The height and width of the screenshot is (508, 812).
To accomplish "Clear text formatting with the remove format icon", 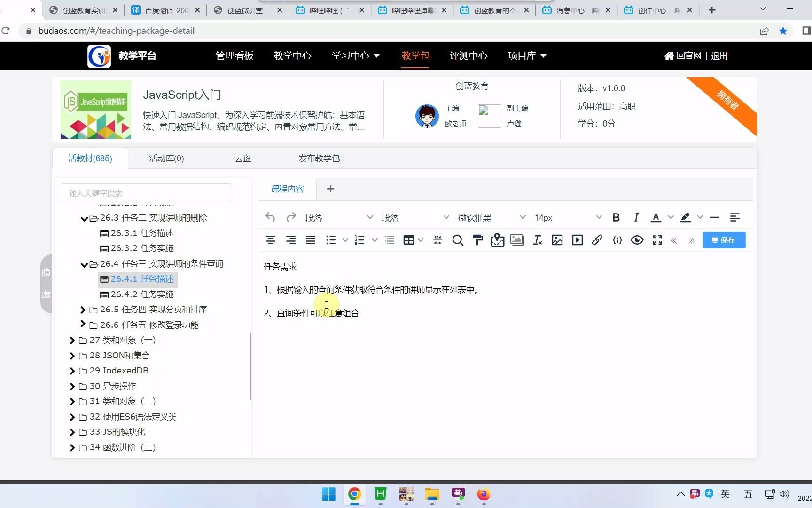I will (x=537, y=240).
